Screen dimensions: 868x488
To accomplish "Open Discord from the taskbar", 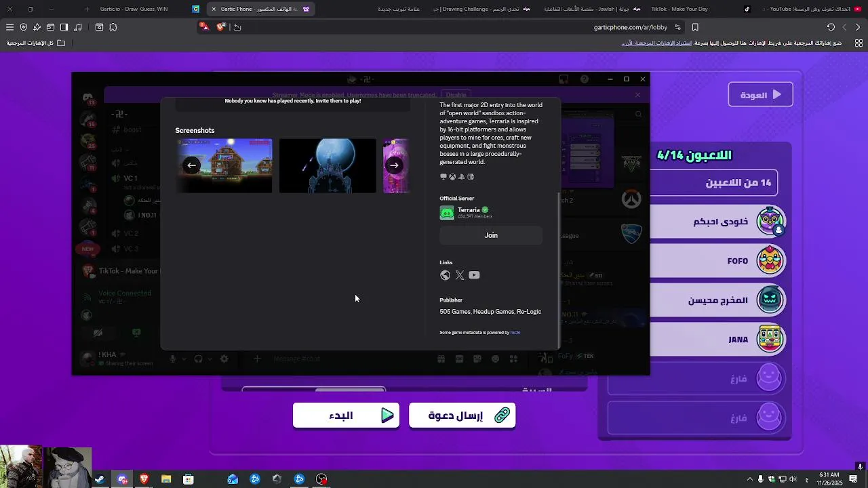I will pyautogui.click(x=122, y=479).
